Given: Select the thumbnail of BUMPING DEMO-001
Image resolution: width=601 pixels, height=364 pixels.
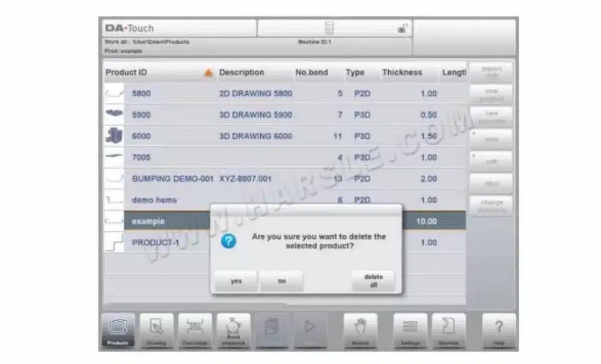Looking at the screenshot, I should (114, 178).
